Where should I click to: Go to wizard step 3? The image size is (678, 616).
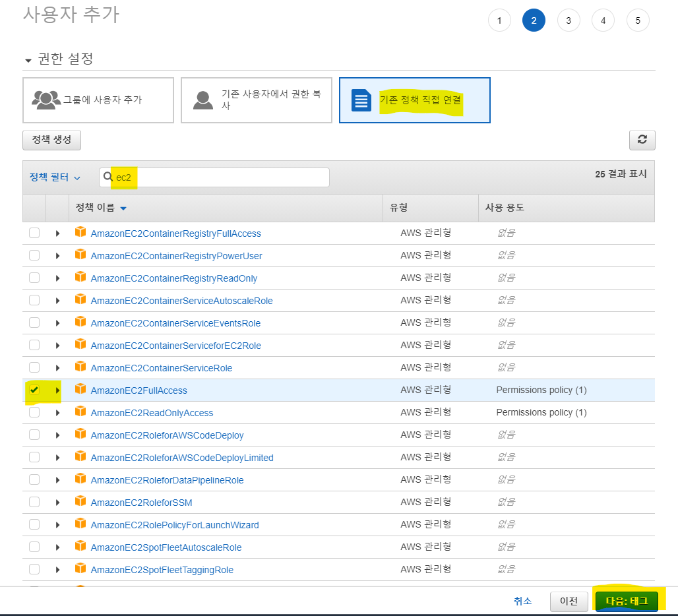tap(569, 20)
